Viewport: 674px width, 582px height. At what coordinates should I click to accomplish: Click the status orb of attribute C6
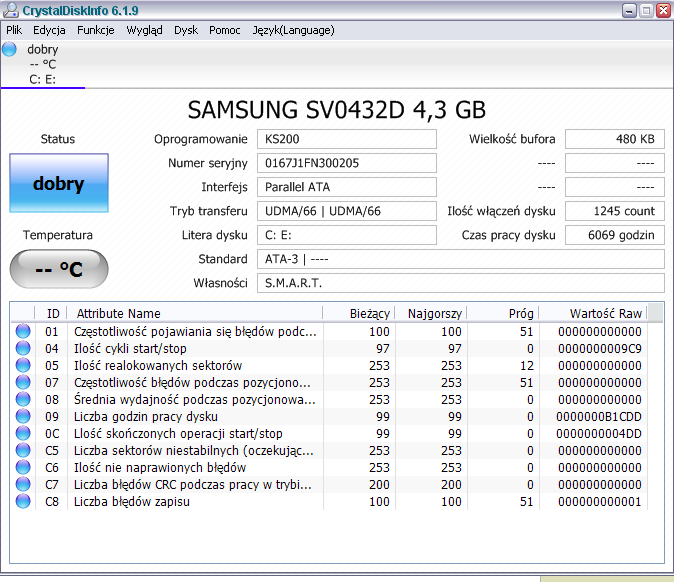(x=23, y=467)
